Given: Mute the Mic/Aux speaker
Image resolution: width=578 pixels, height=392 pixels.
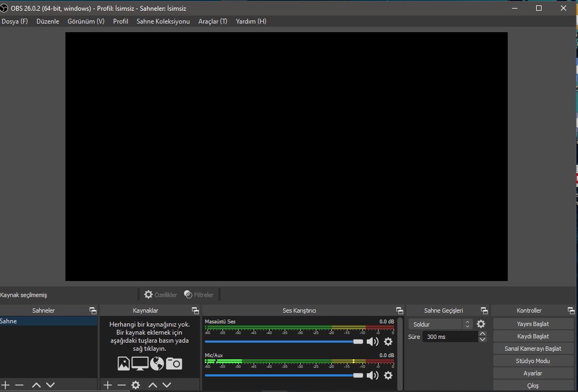Looking at the screenshot, I should click(372, 375).
